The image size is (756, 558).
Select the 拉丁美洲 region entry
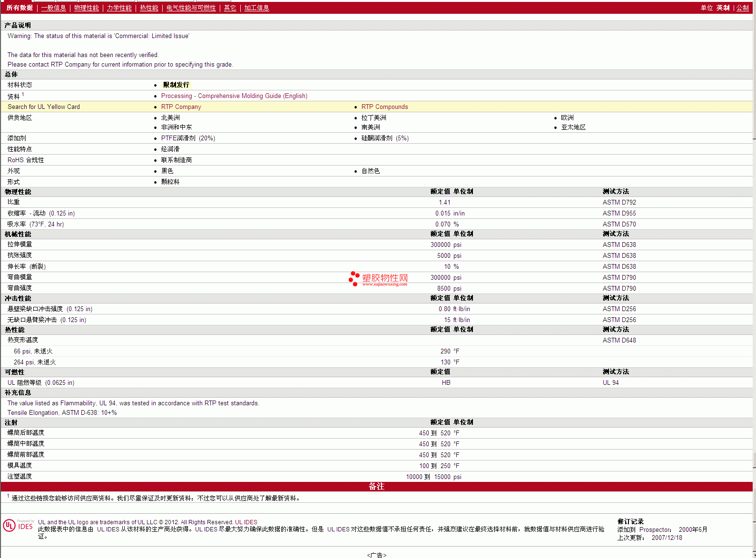(x=373, y=117)
